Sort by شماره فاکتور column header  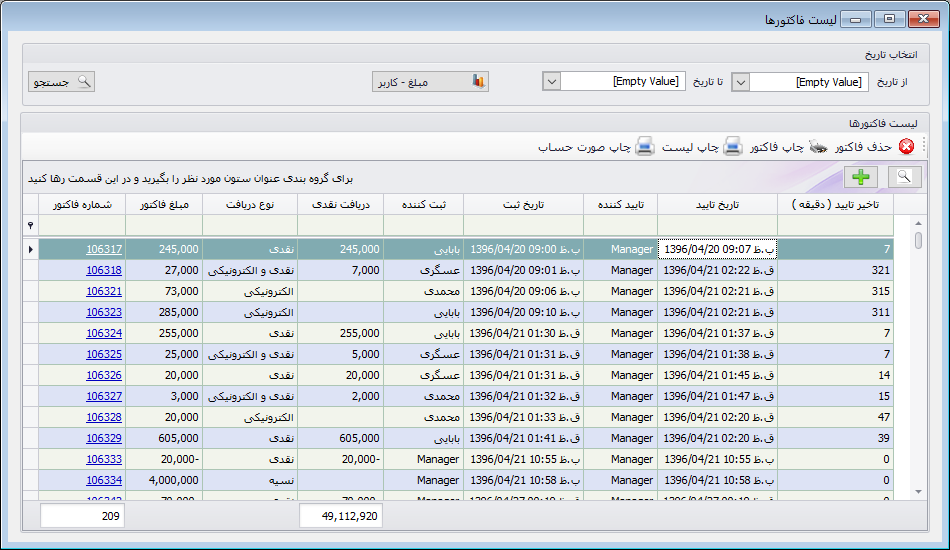click(82, 205)
